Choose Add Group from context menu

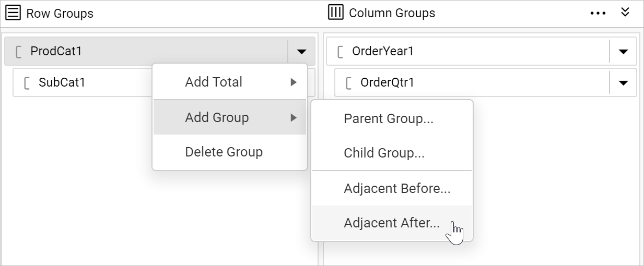pyautogui.click(x=230, y=117)
